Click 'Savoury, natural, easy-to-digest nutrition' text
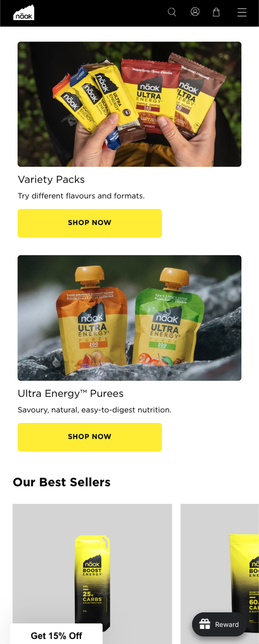 [95, 410]
